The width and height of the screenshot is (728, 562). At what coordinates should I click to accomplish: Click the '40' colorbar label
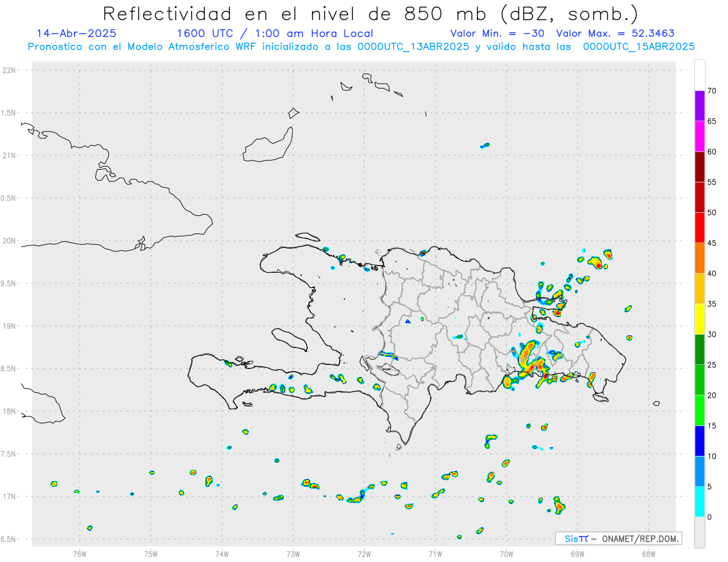click(712, 273)
